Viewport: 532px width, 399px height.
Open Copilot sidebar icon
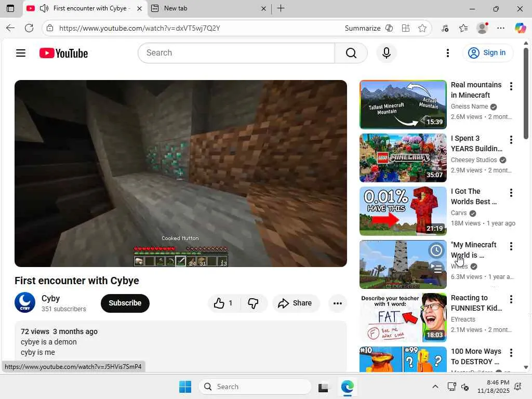click(520, 28)
